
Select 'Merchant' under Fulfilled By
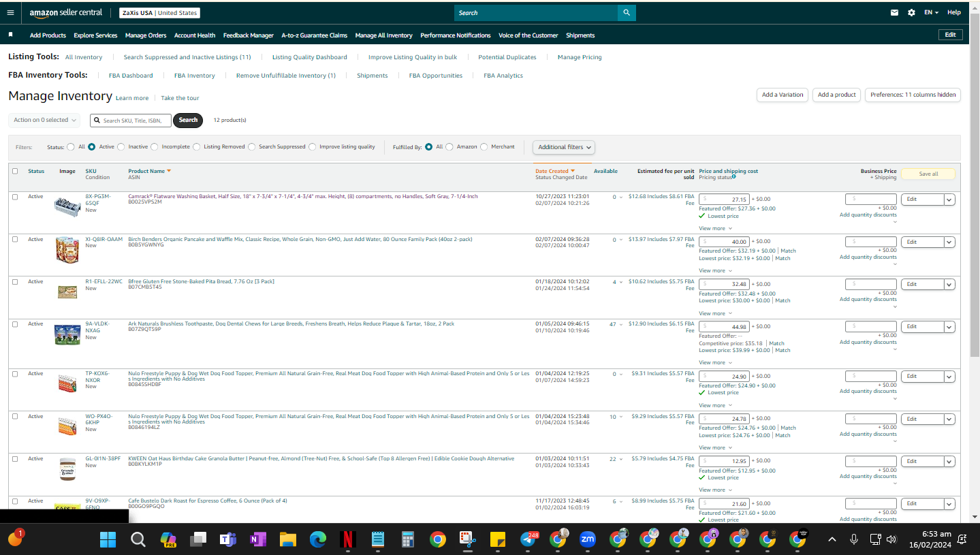484,146
